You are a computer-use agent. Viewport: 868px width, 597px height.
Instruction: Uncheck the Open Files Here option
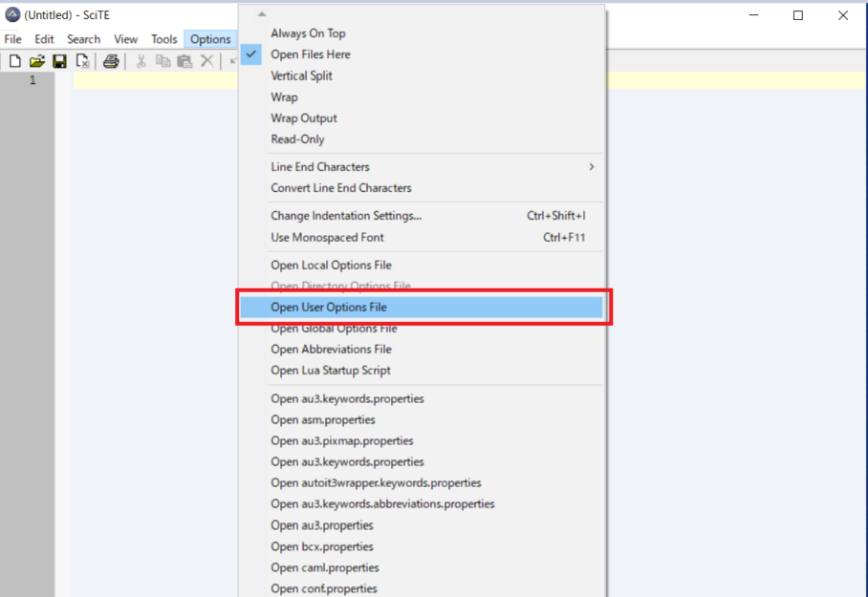[310, 54]
